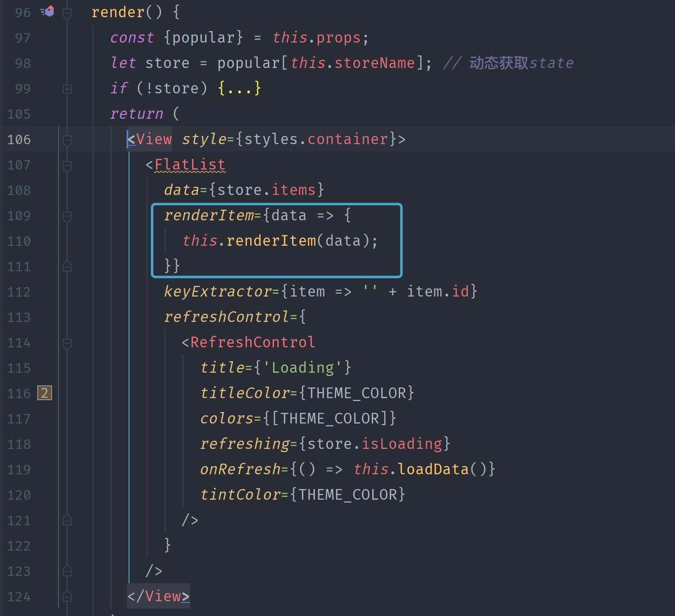The height and width of the screenshot is (616, 675).
Task: Click styles.container in the style attribute
Action: pyautogui.click(x=316, y=139)
